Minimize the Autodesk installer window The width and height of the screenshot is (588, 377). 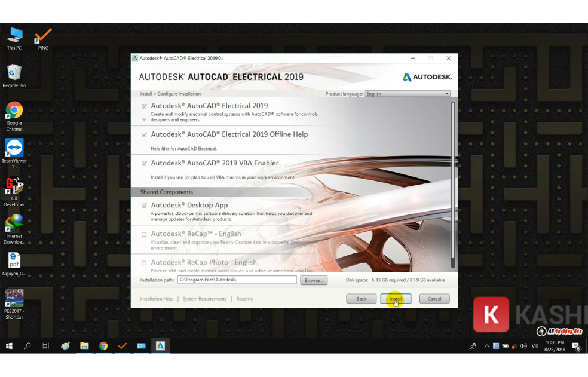[412, 58]
